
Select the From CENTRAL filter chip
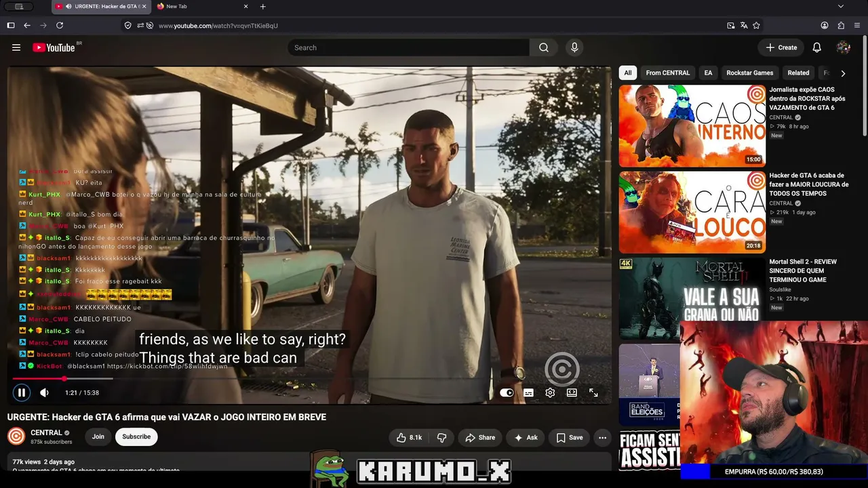(668, 73)
